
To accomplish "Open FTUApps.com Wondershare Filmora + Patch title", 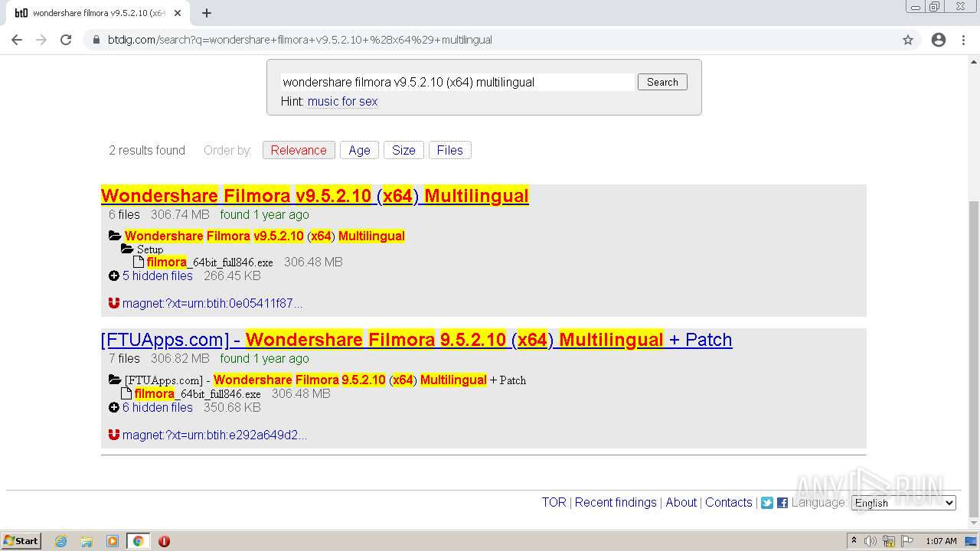I will pos(416,340).
